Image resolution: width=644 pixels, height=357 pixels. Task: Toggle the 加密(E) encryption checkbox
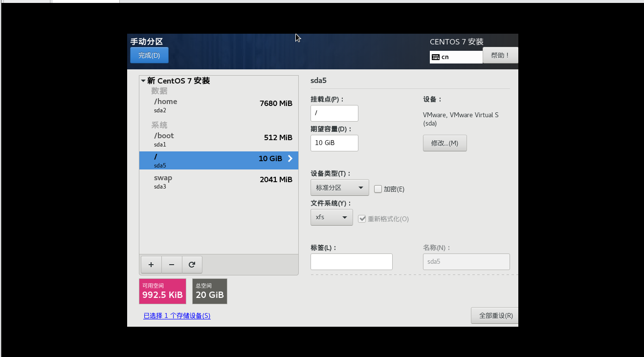(x=378, y=189)
